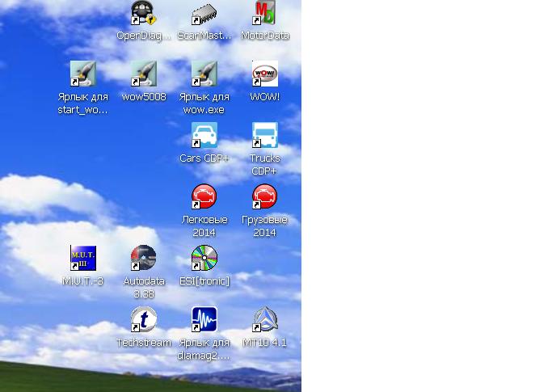Launch the Грузовые 2014 engine icon

click(265, 196)
